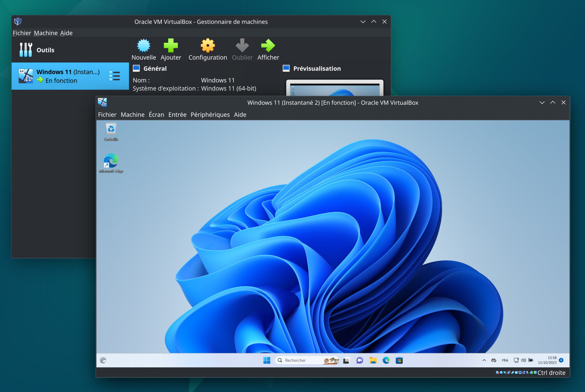This screenshot has height=392, width=585.
Task: Click Afficher to show the running VM
Action: click(268, 50)
